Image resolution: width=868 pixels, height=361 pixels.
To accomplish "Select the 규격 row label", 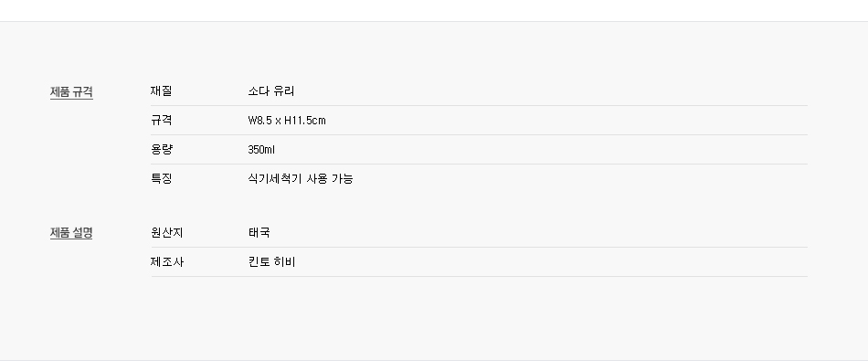I will [x=161, y=120].
